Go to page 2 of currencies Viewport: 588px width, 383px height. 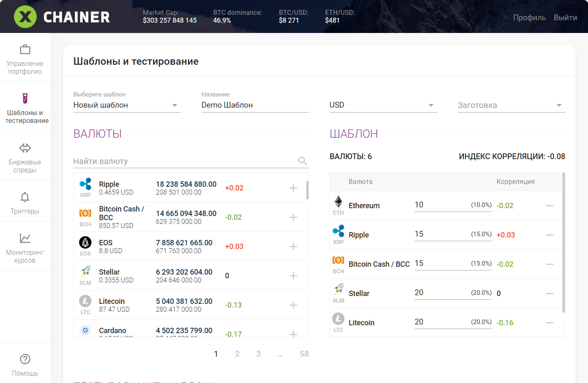(x=237, y=354)
